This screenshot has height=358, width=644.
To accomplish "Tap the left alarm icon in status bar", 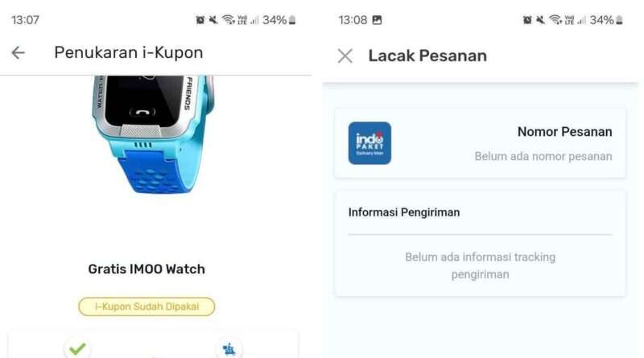I will [200, 19].
